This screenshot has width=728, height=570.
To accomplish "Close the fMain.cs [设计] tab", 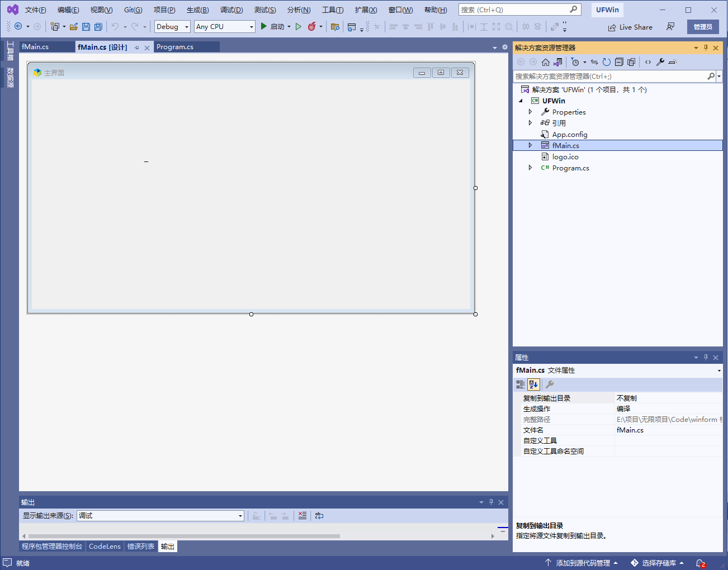I will (x=147, y=47).
